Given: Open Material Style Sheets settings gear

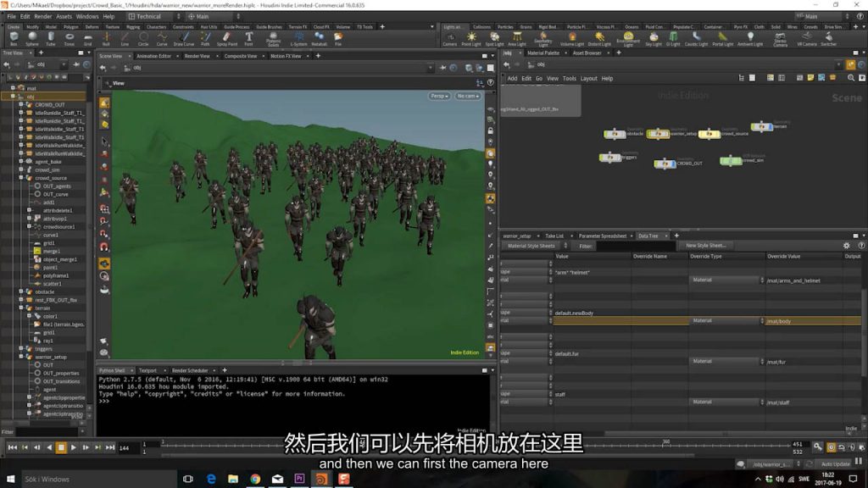Looking at the screenshot, I should [x=846, y=246].
